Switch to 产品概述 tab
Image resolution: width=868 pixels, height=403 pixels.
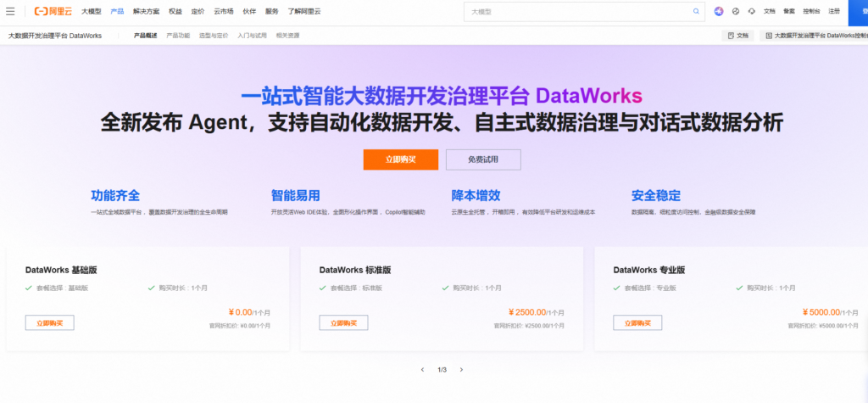coord(146,36)
